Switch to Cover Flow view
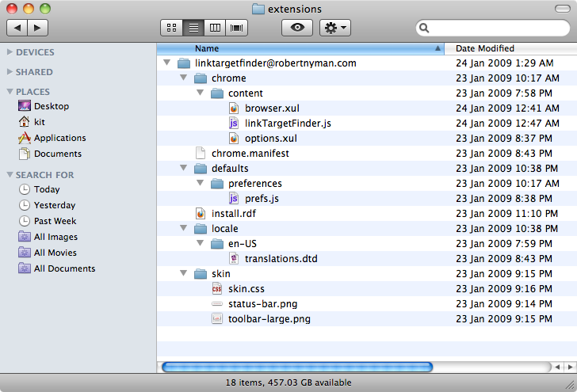Image resolution: width=577 pixels, height=392 pixels. 235,28
